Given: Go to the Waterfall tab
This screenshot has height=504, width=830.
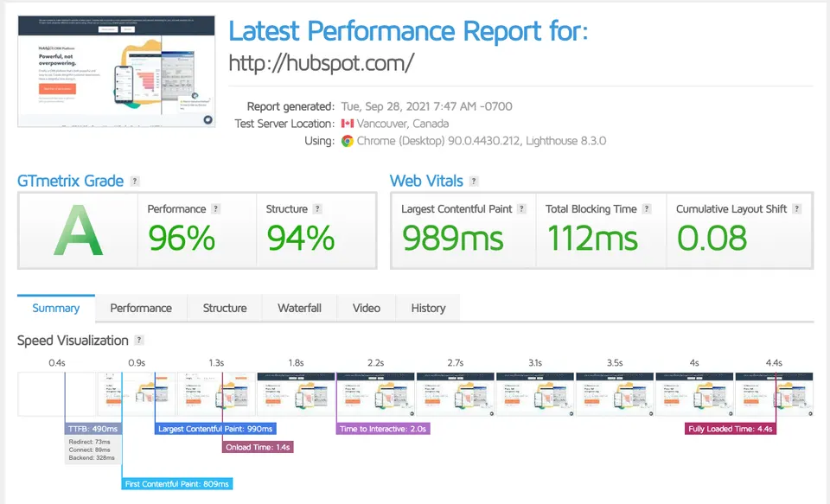Looking at the screenshot, I should [300, 308].
